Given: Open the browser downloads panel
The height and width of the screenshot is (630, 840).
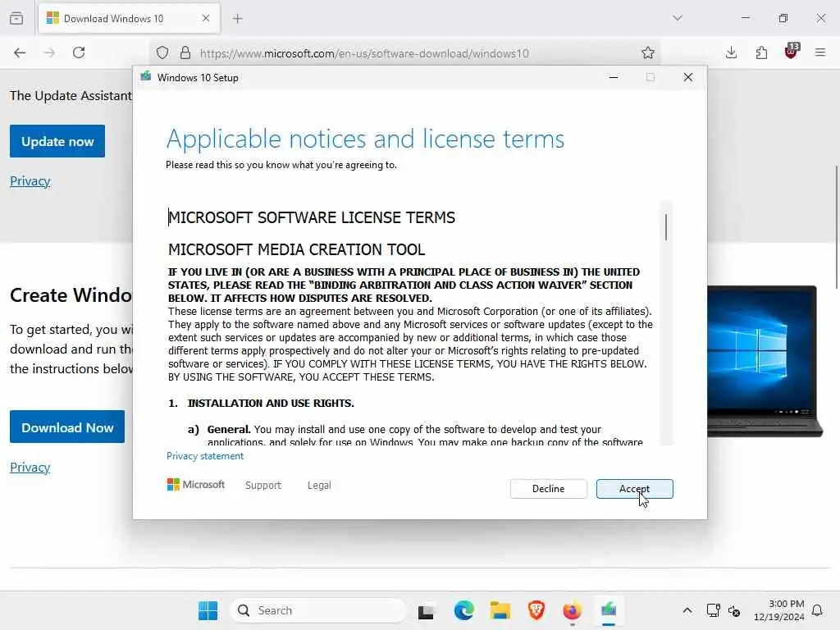Looking at the screenshot, I should coord(731,52).
